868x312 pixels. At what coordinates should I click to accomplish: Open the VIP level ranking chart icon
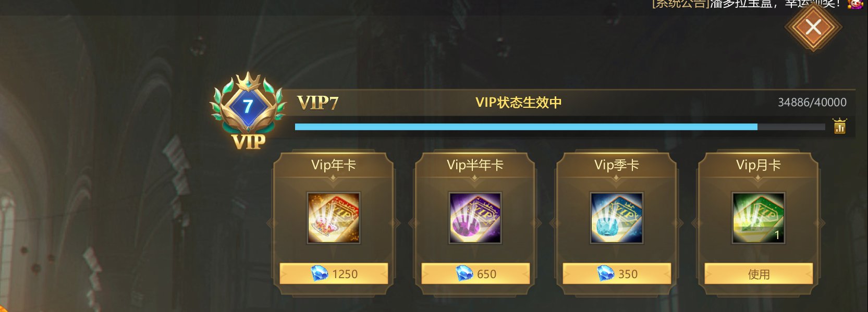pos(839,126)
